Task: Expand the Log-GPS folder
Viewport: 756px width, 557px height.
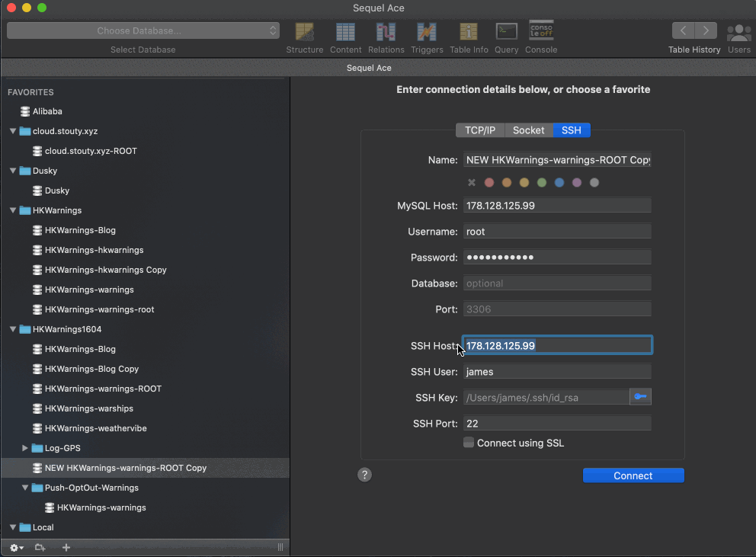Action: (x=24, y=448)
